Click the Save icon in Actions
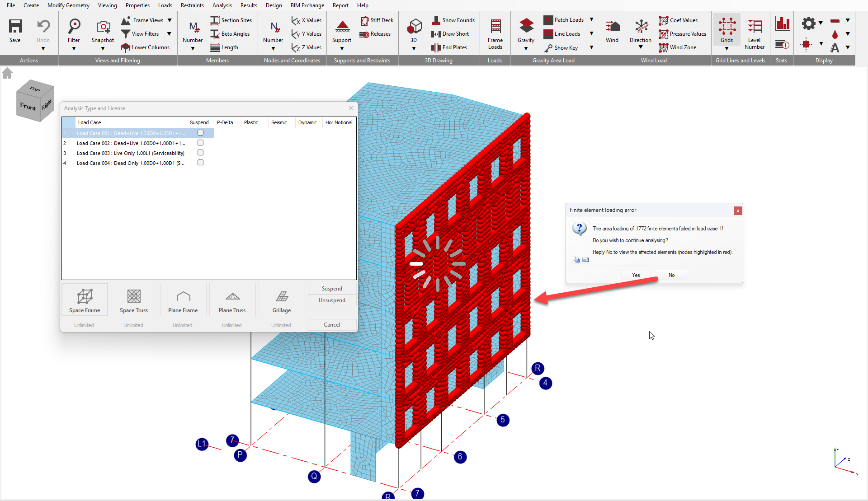The height and width of the screenshot is (501, 868). [15, 26]
